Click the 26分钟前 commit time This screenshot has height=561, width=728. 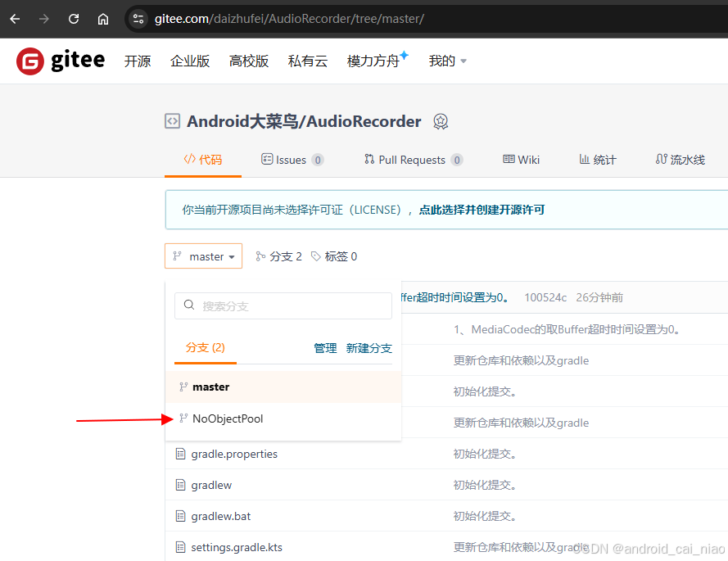click(x=599, y=297)
